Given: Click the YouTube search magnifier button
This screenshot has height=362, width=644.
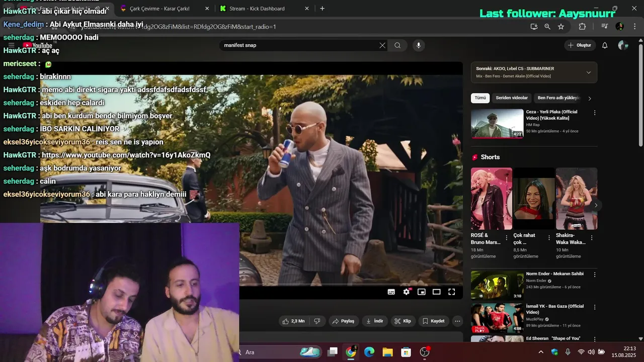Looking at the screenshot, I should point(397,45).
